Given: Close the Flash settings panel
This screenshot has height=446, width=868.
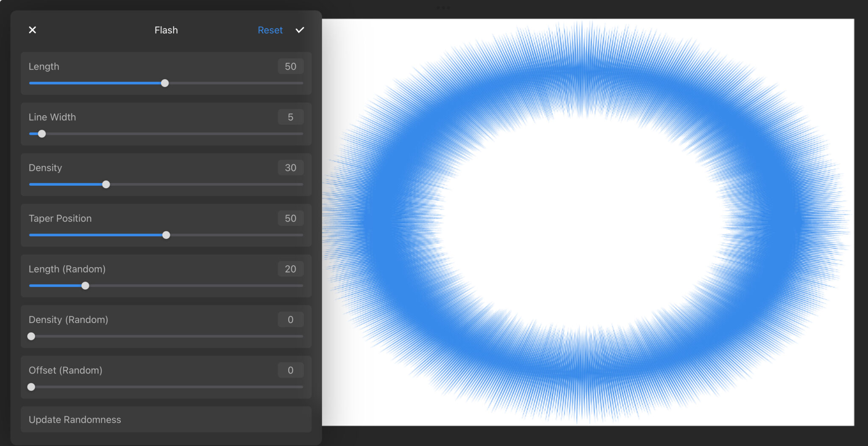Looking at the screenshot, I should coord(32,30).
